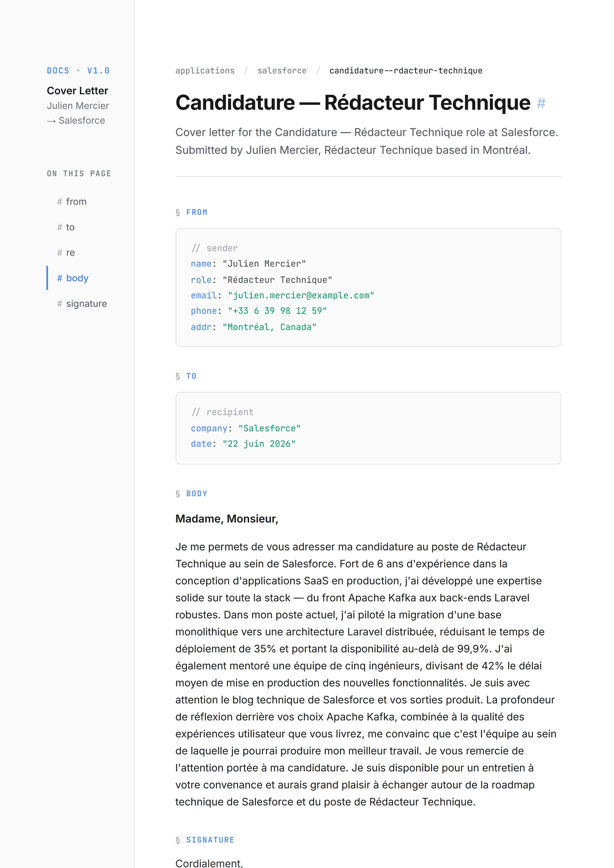Click the 'Julien Mercier' sidebar subtitle
Viewport: 614px width, 868px height.
pos(78,106)
